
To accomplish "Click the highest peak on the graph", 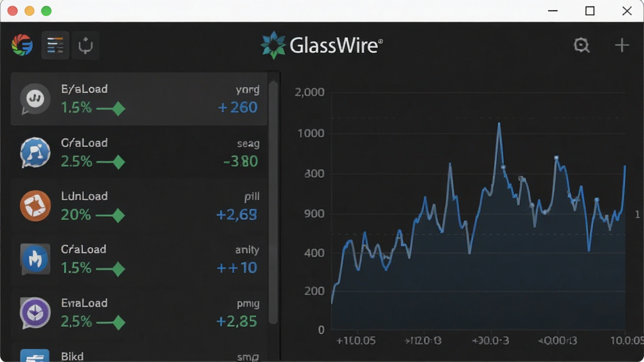I will pyautogui.click(x=499, y=124).
